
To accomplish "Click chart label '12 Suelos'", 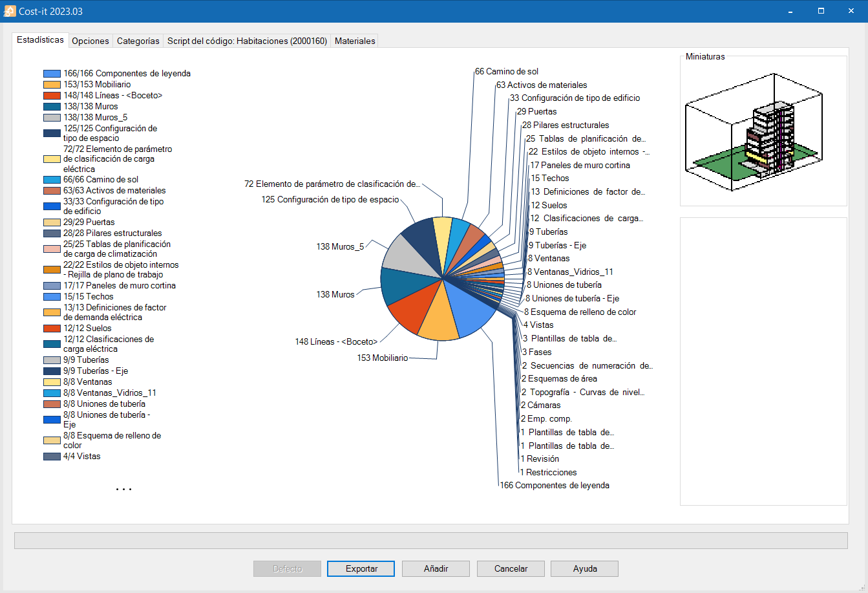I will click(x=549, y=205).
